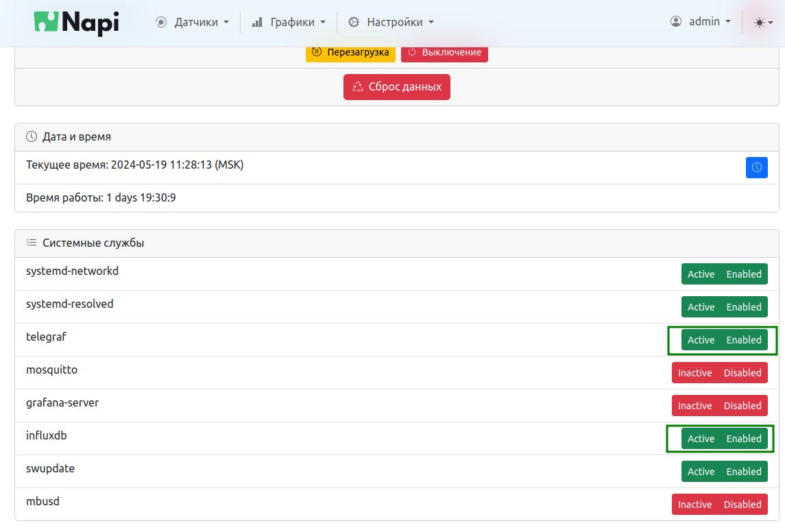The width and height of the screenshot is (785, 532).
Task: Click the bar chart icon beside Графики
Action: point(257,22)
